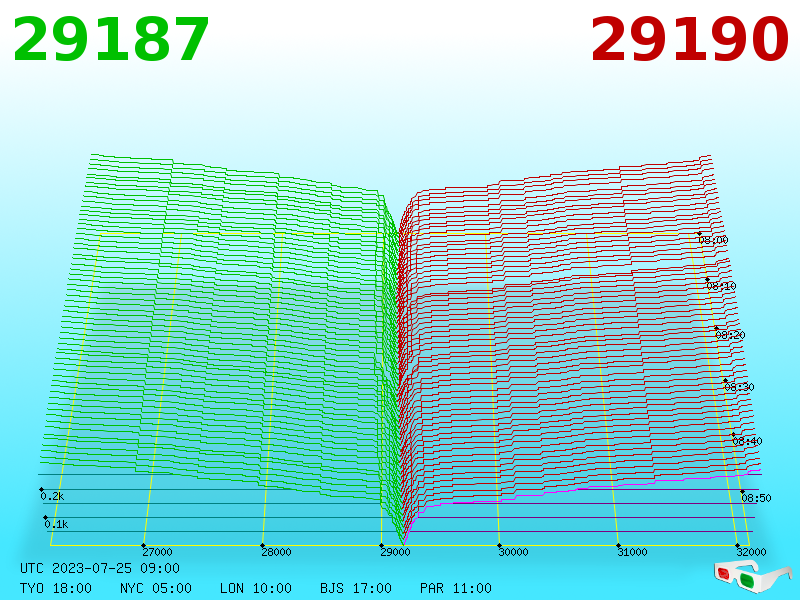Image resolution: width=800 pixels, height=600 pixels.
Task: Click the 08:40 time axis marker
Action: (747, 441)
